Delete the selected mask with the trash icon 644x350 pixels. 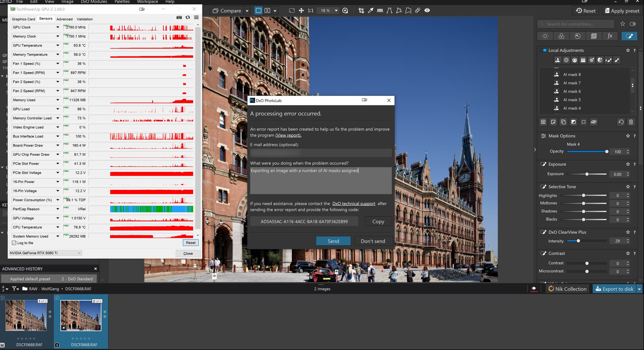click(631, 122)
